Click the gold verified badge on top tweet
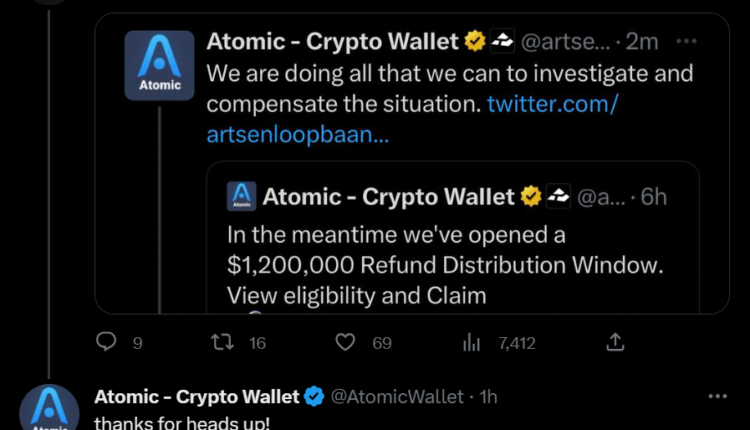 [474, 41]
